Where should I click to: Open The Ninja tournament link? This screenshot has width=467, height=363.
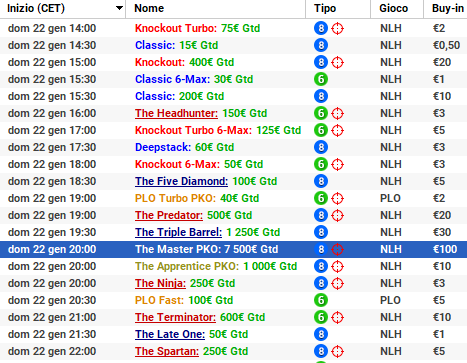[160, 283]
